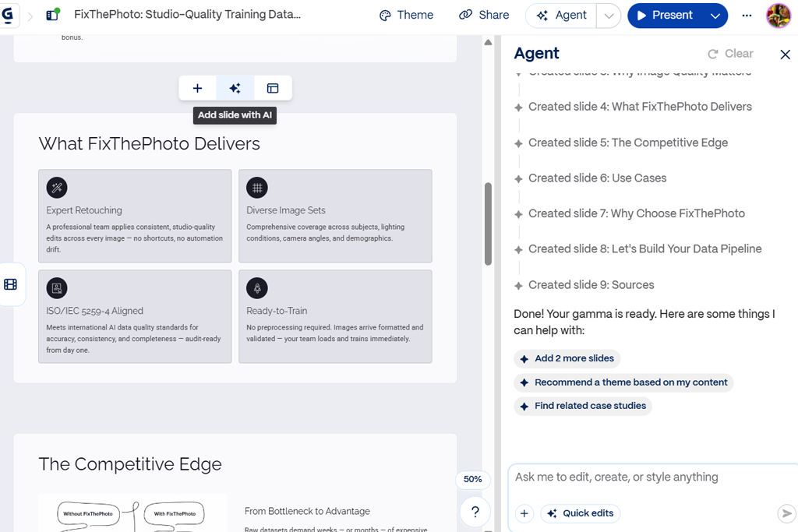Image resolution: width=798 pixels, height=532 pixels.
Task: Select the Diverse Image Sets card title
Action: [285, 210]
